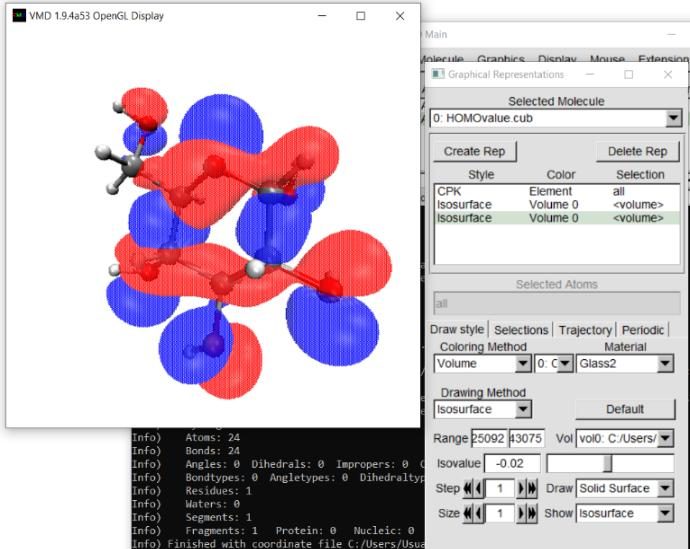Select the CPK representation row

click(557, 191)
